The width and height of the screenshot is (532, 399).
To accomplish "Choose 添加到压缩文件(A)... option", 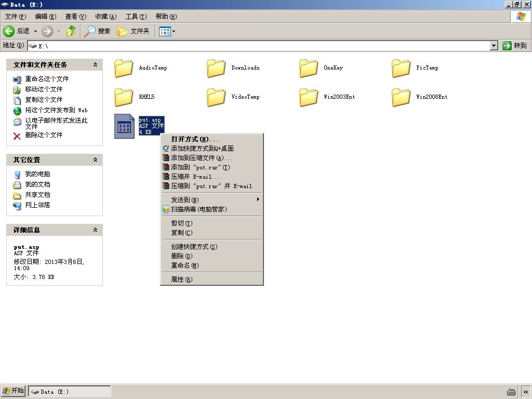I will tap(212, 158).
